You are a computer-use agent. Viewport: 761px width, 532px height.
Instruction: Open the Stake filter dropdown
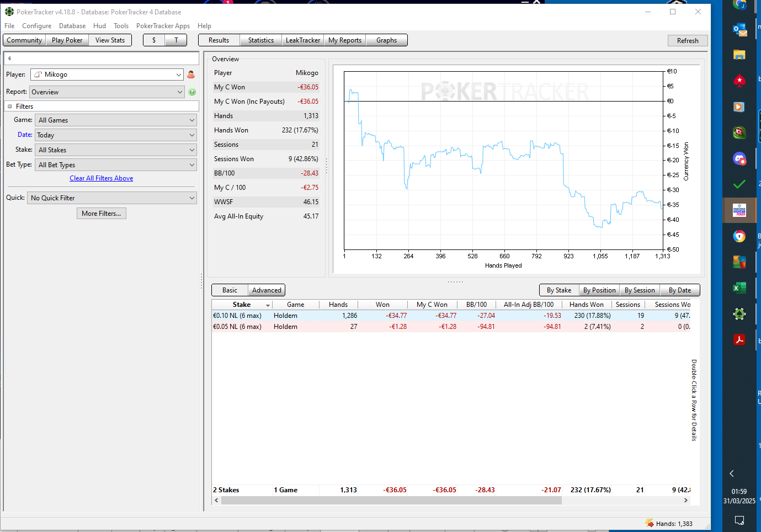[x=116, y=150]
